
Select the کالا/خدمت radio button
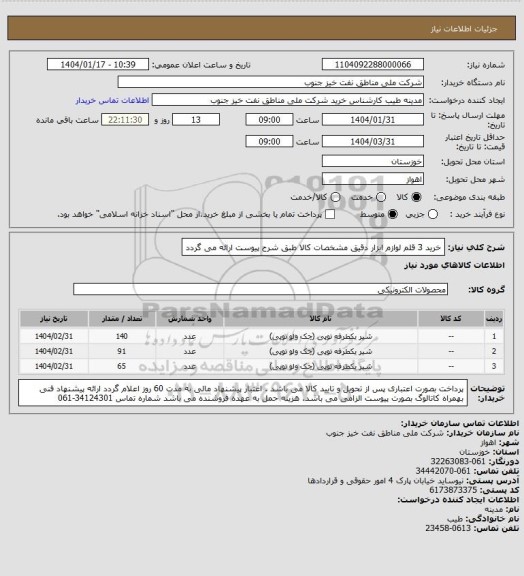(x=335, y=197)
